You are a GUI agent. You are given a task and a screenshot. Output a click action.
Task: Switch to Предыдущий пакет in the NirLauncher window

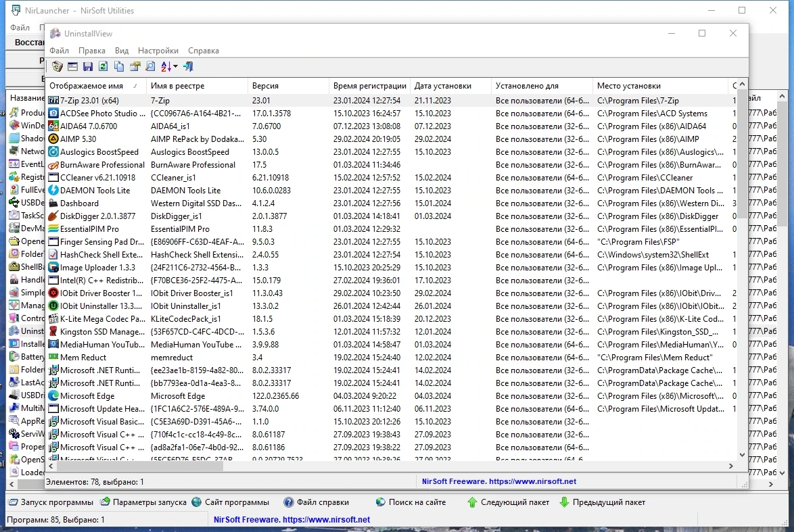(x=602, y=502)
